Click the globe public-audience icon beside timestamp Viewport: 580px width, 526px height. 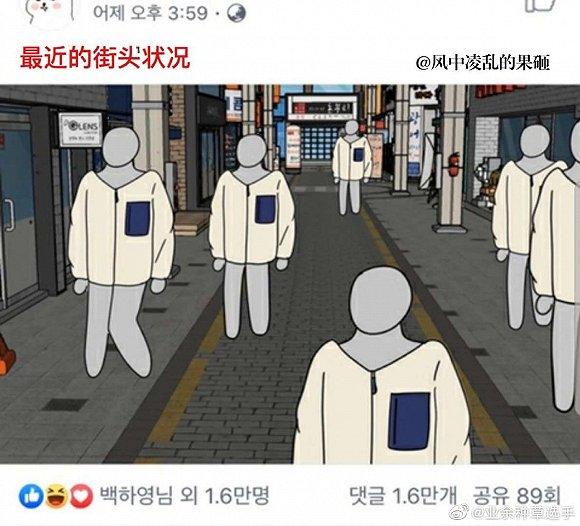pyautogui.click(x=236, y=14)
